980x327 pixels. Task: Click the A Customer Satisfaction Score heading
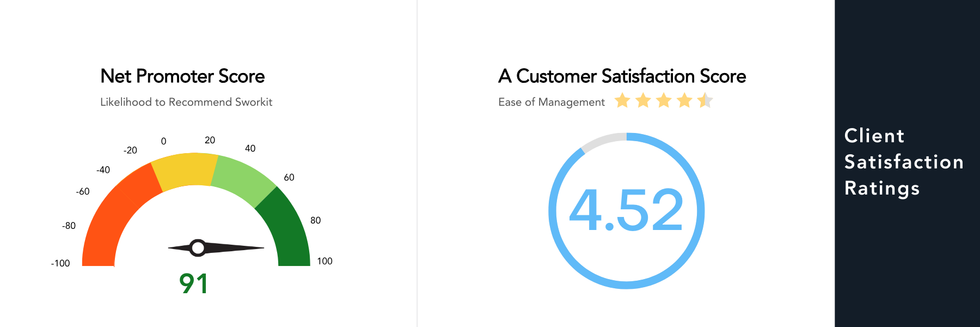[622, 76]
